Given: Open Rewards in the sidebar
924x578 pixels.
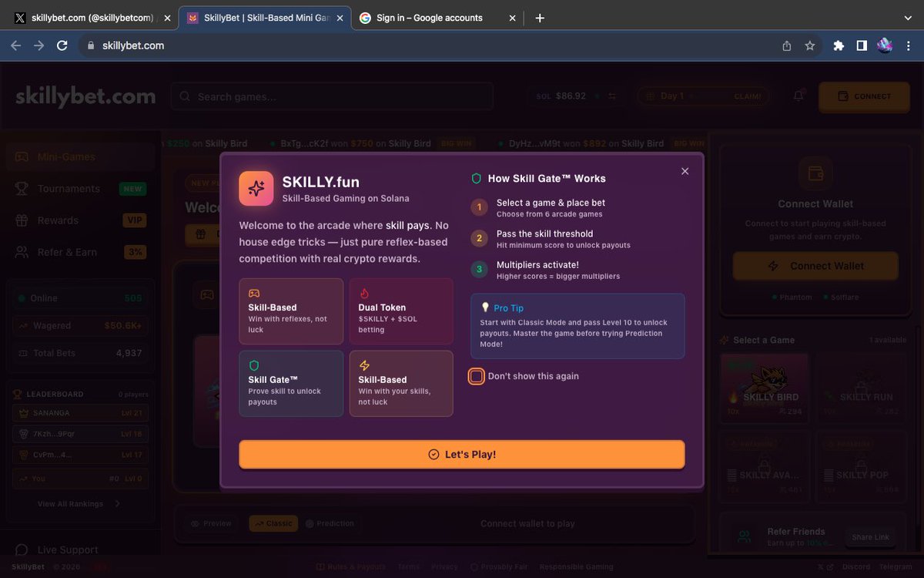Looking at the screenshot, I should pyautogui.click(x=80, y=220).
